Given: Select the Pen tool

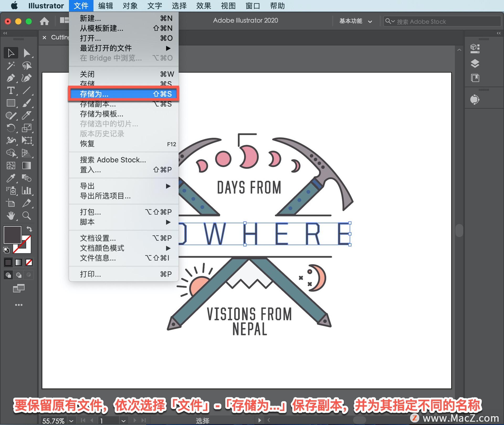Looking at the screenshot, I should pos(10,78).
